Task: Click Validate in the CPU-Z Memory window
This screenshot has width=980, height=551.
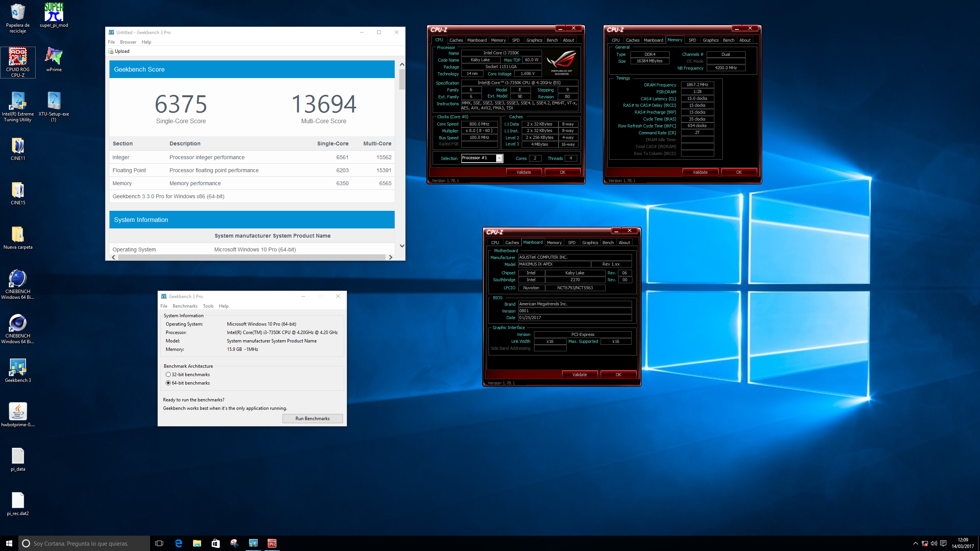Action: coord(700,172)
